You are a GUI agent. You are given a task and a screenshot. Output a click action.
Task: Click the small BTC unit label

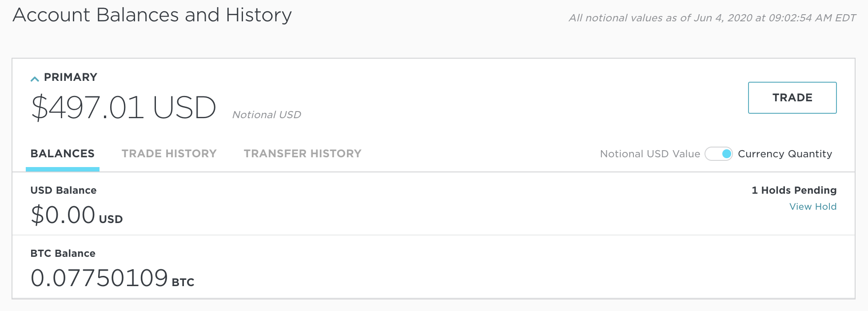coord(183,282)
